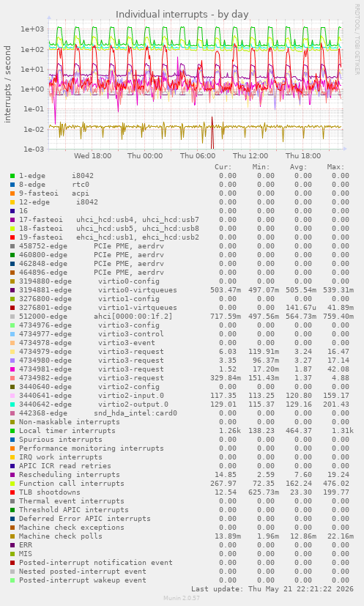The image size is (364, 606).
Task: Click the Thu 12:00 time axis label
Action: coord(250,156)
